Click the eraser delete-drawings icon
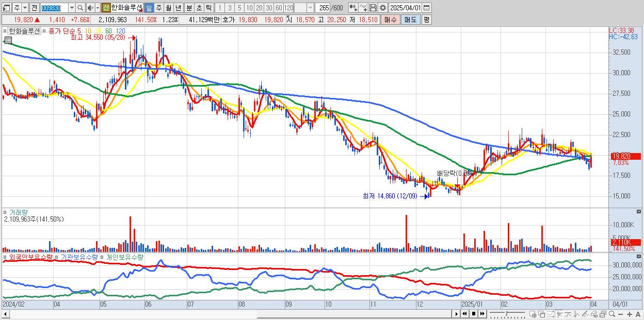The width and height of the screenshot is (644, 320). [x=594, y=314]
